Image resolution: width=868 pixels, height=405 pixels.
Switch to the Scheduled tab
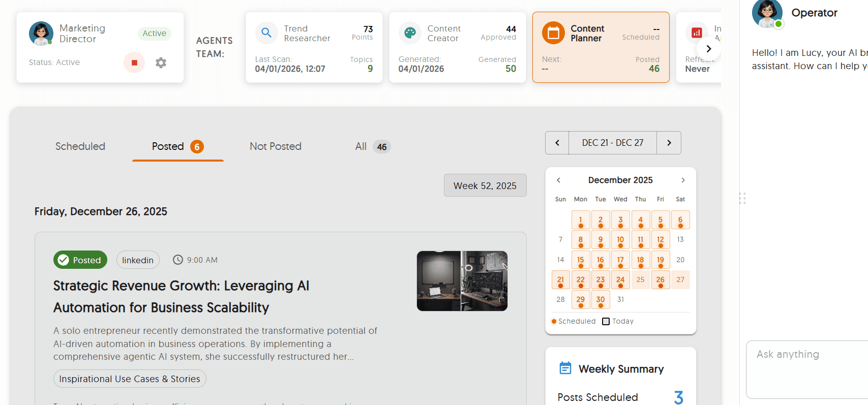pyautogui.click(x=80, y=146)
